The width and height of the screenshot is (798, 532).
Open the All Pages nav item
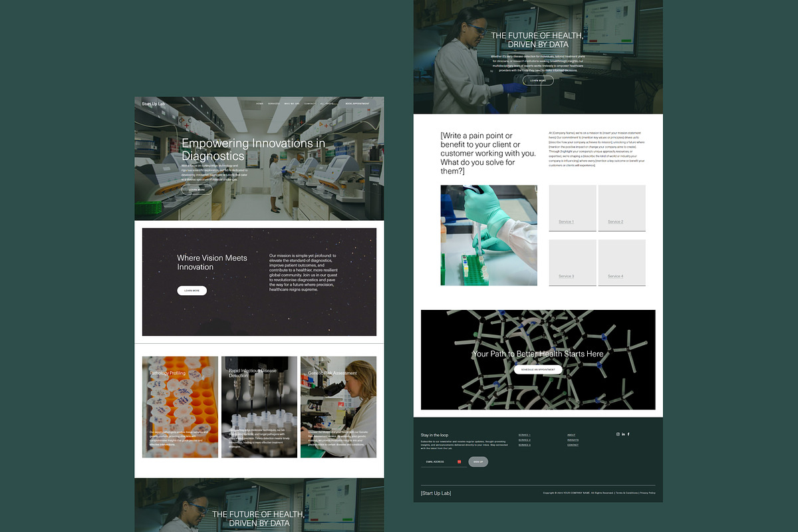pos(327,104)
